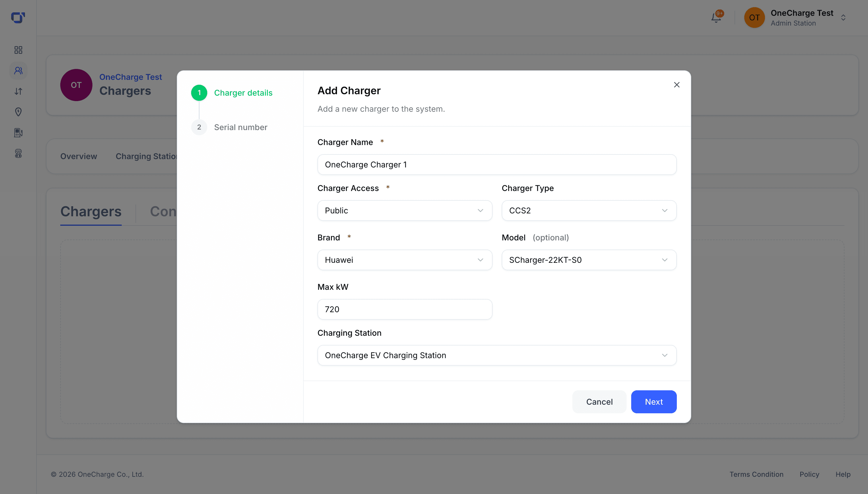Open the transactions arrows icon in sidebar

pyautogui.click(x=18, y=91)
